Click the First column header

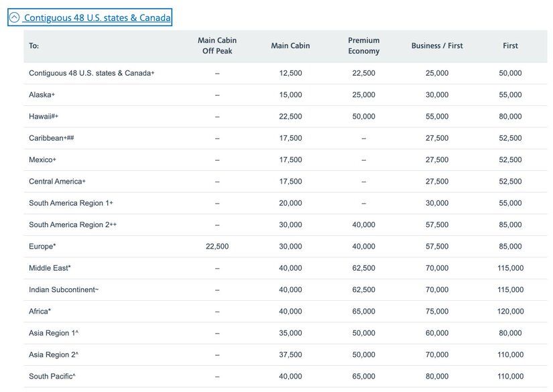pos(510,46)
